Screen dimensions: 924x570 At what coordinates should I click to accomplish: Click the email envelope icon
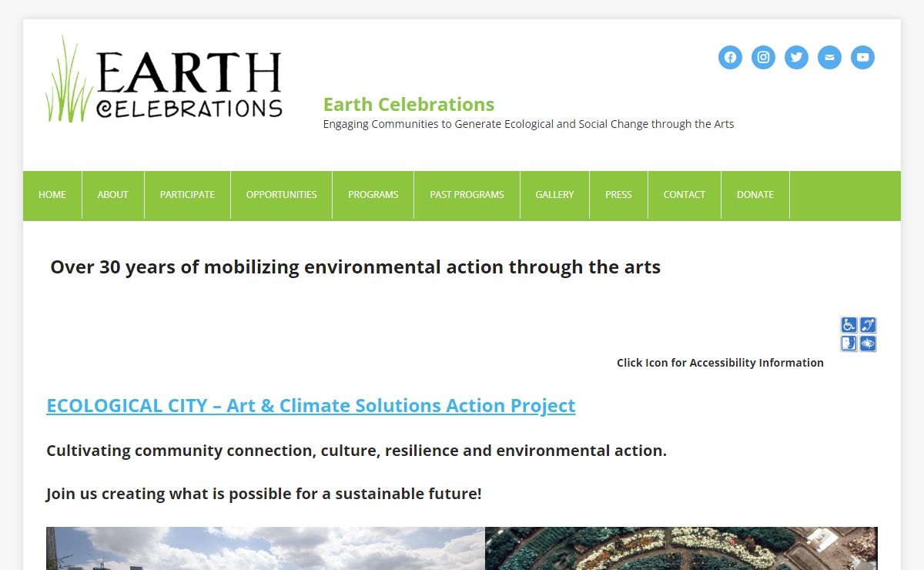(x=829, y=57)
